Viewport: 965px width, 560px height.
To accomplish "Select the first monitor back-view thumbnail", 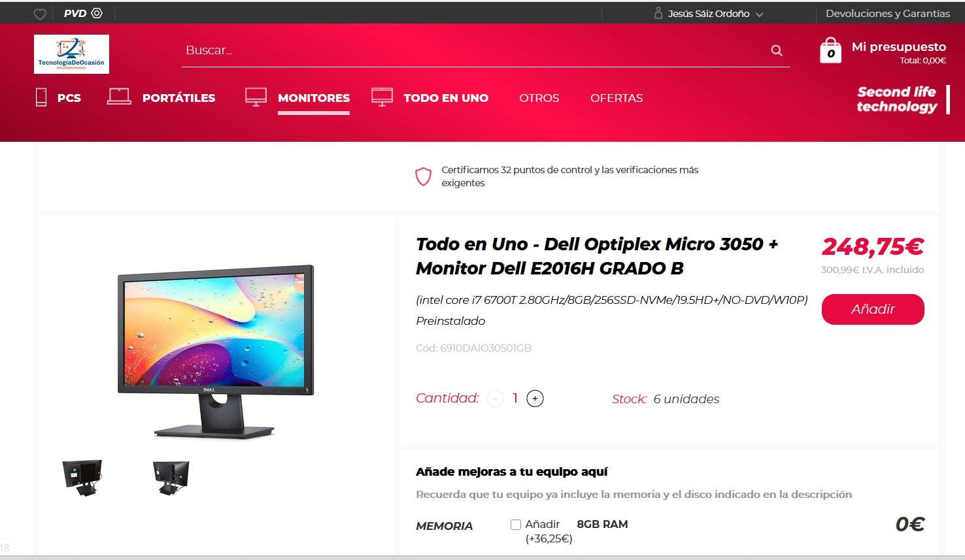I will click(x=82, y=476).
